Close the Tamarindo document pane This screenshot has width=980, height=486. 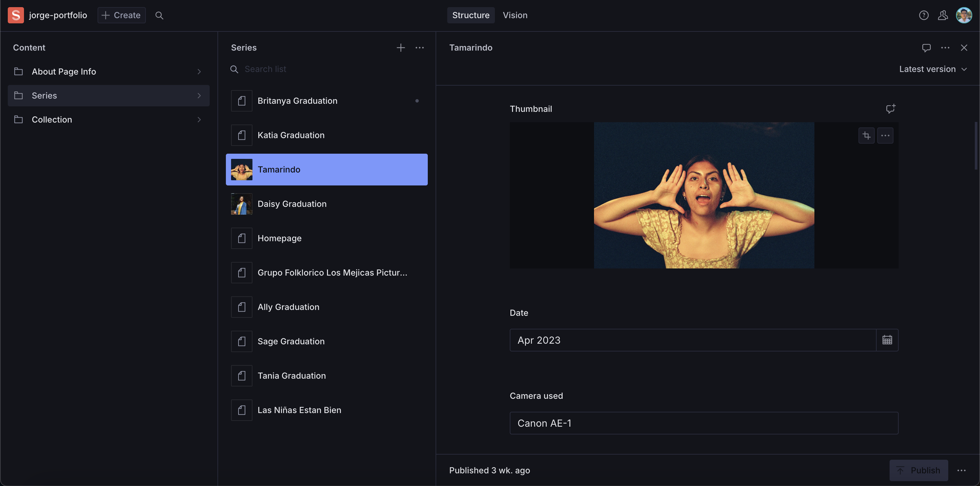(x=964, y=48)
